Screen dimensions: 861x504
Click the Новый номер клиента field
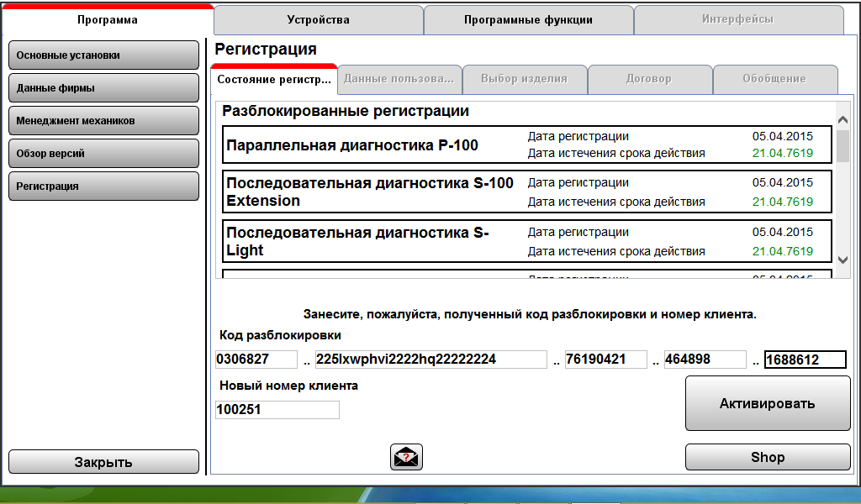click(x=277, y=410)
